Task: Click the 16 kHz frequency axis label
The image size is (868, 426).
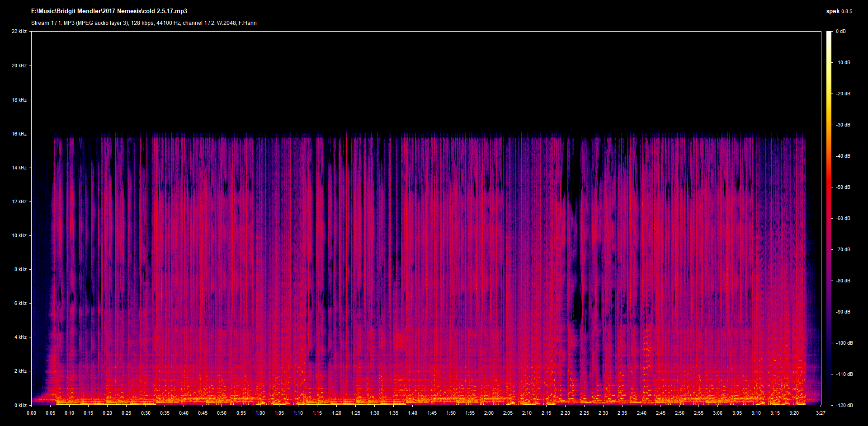Action: 19,134
